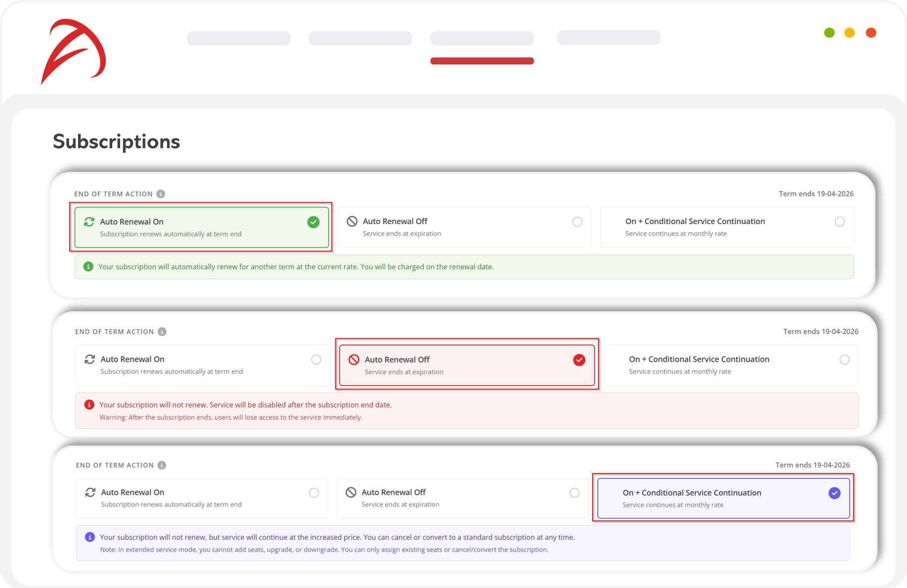This screenshot has width=907, height=588.
Task: Open info icon beside second End of Term Action
Action: click(162, 331)
